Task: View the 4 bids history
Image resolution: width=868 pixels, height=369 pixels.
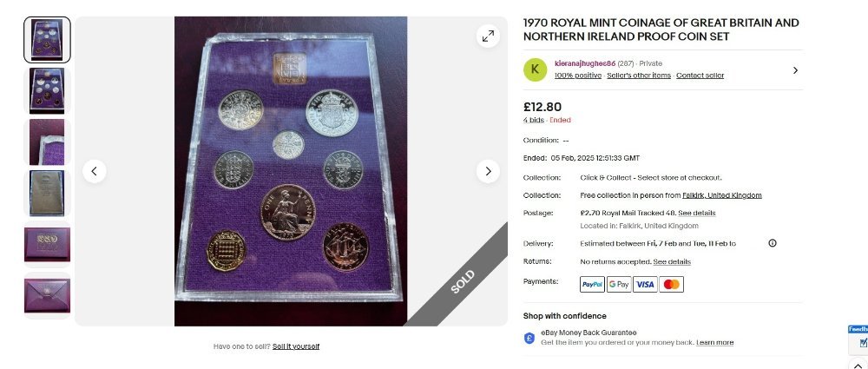Action: coord(534,120)
